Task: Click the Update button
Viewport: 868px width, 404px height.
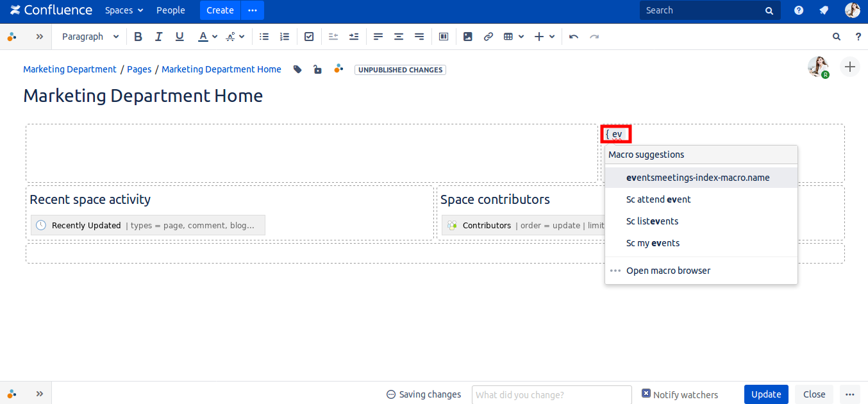Action: 766,394
